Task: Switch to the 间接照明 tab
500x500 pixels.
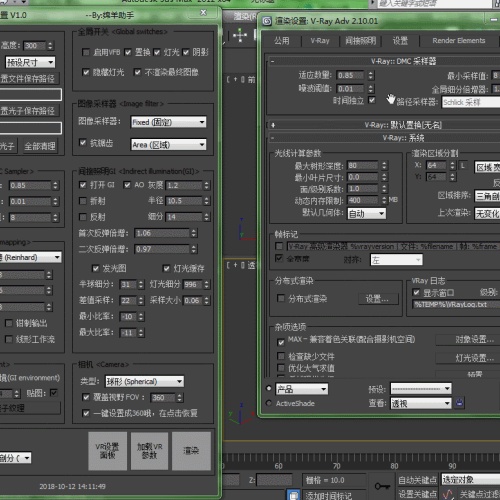Action: pos(360,41)
